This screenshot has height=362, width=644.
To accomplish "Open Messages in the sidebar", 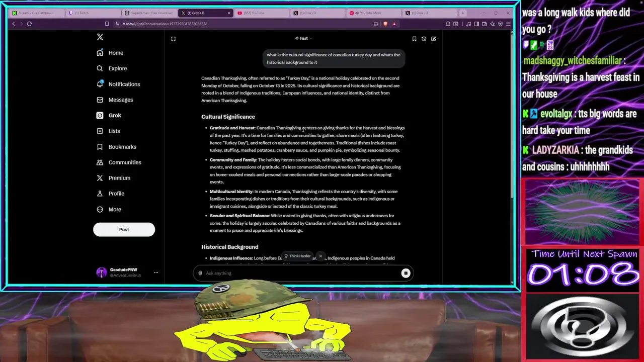I will [x=115, y=100].
